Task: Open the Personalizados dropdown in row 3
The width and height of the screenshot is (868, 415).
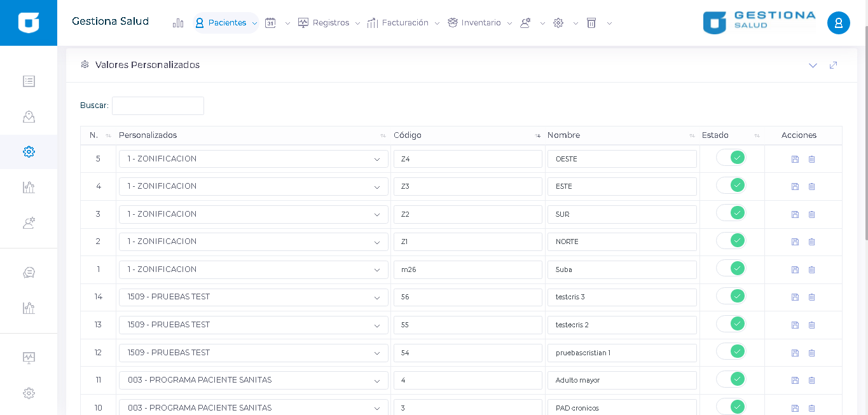Action: pyautogui.click(x=253, y=214)
